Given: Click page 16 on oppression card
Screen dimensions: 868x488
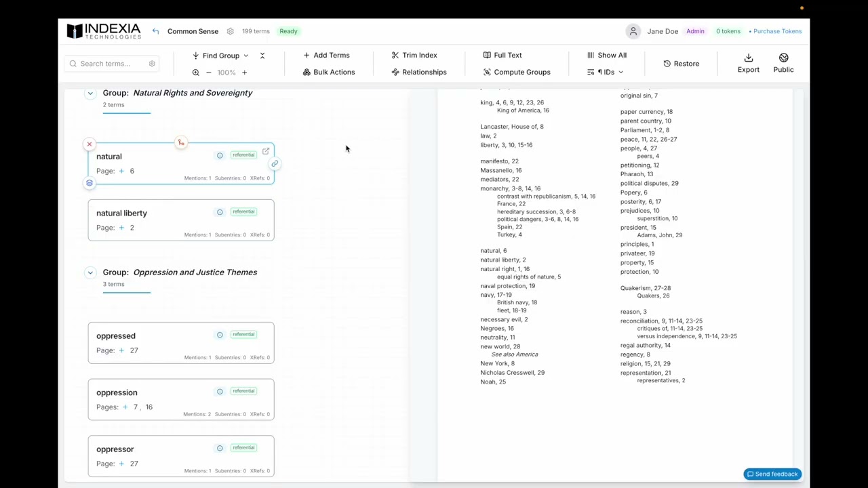Looking at the screenshot, I should pos(149,407).
